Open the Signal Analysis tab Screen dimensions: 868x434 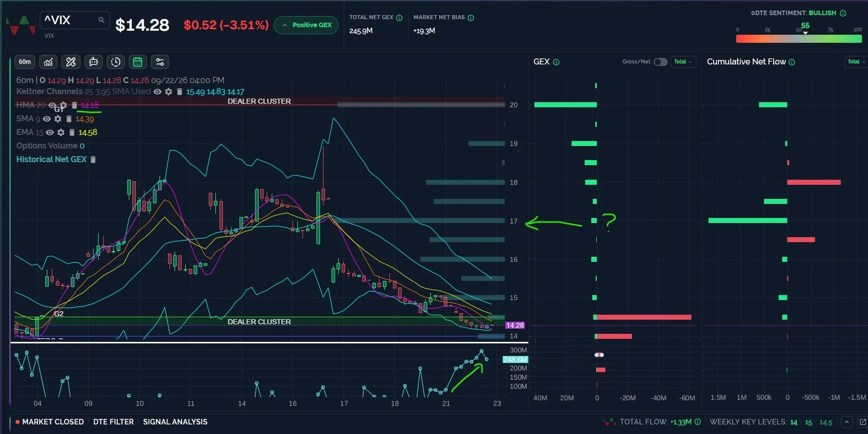click(175, 422)
